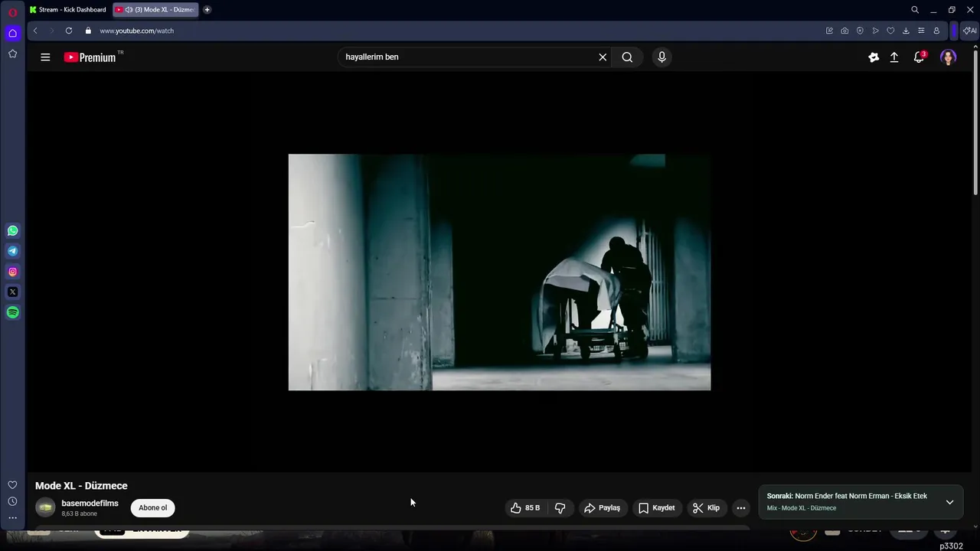Create a clip with the Klip button
This screenshot has height=551, width=980.
[x=706, y=507]
